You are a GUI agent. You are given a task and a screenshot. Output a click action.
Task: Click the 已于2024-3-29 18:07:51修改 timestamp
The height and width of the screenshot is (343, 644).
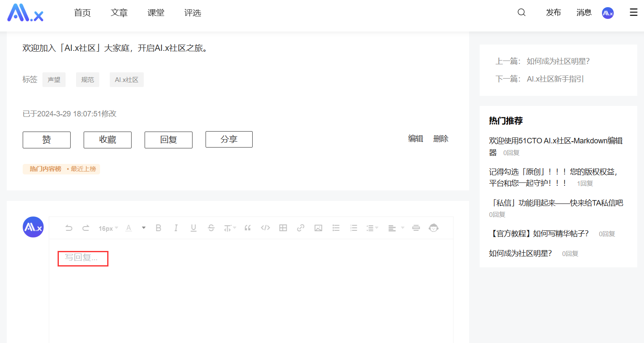69,114
